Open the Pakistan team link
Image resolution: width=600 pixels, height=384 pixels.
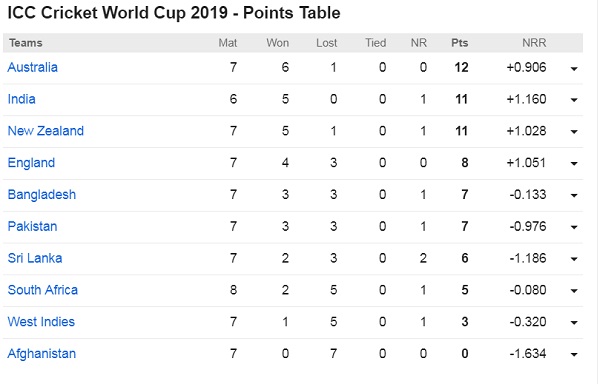(x=33, y=226)
